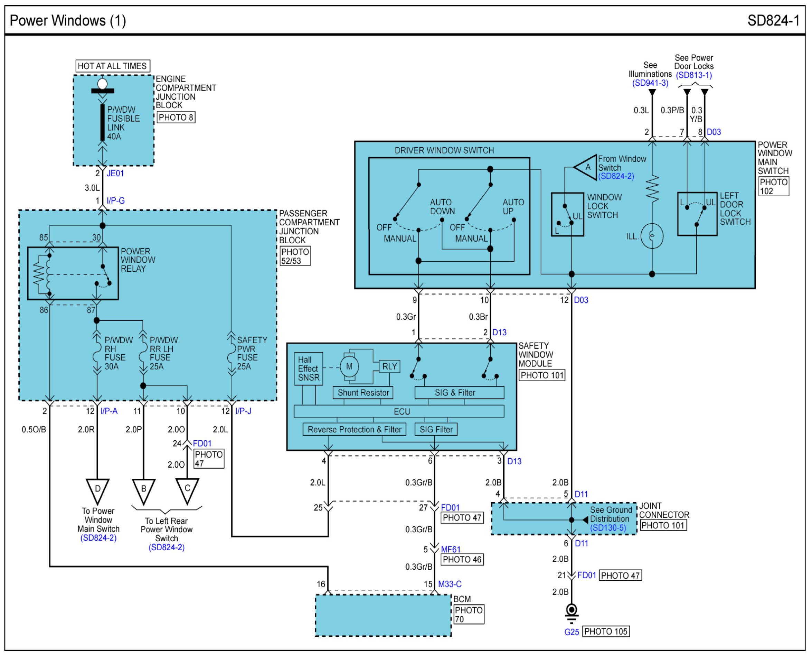The image size is (812, 655).
Task: Click the Window Lock Switch box
Action: tap(567, 214)
